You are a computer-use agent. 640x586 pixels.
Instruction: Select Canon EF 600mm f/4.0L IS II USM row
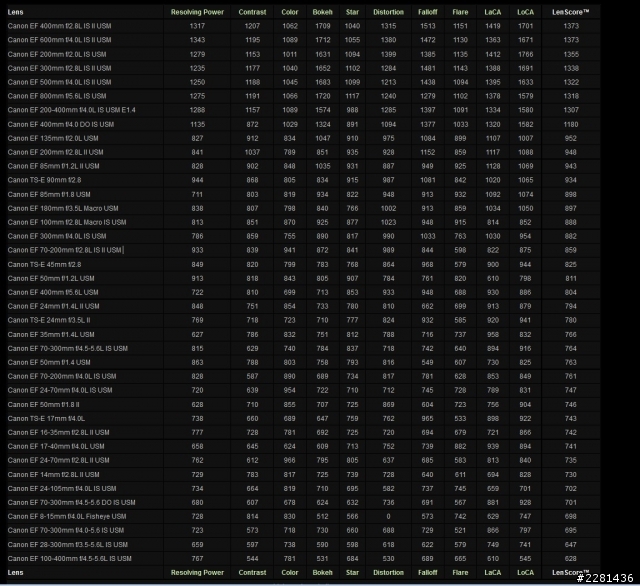point(304,40)
